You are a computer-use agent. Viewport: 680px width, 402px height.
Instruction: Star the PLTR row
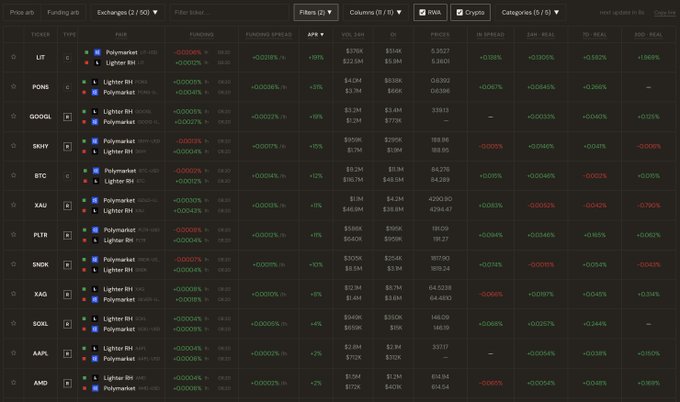(13, 234)
